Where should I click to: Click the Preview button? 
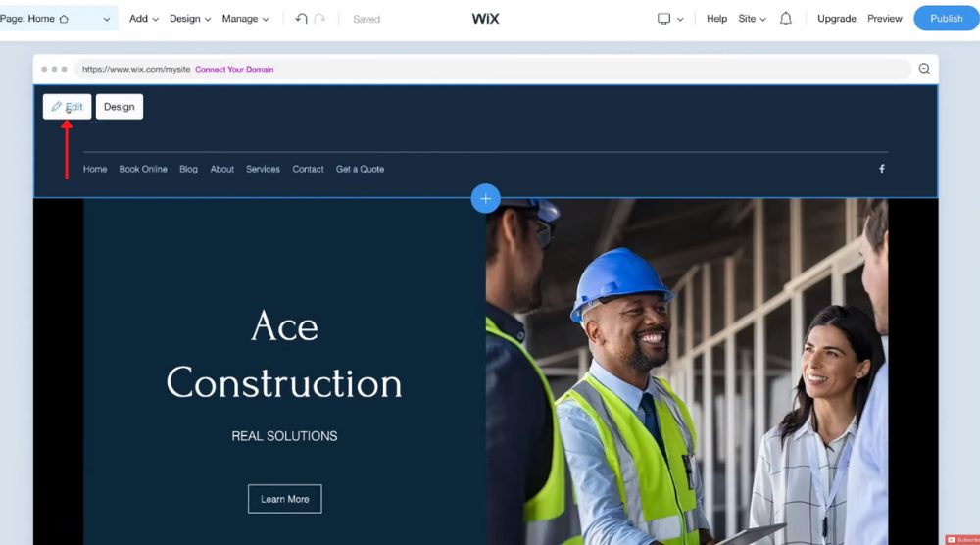884,19
